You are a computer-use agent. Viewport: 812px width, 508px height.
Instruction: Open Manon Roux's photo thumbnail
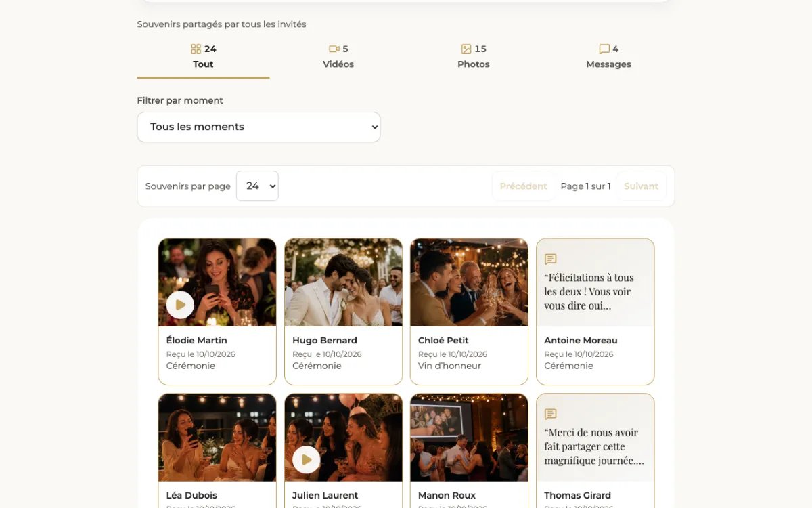coord(470,438)
